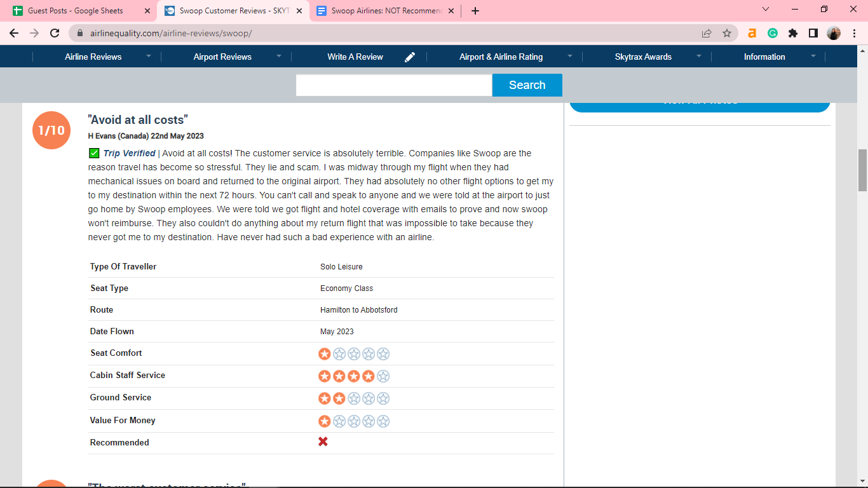The width and height of the screenshot is (868, 488).
Task: Open the Chrome profile avatar
Action: [x=834, y=33]
